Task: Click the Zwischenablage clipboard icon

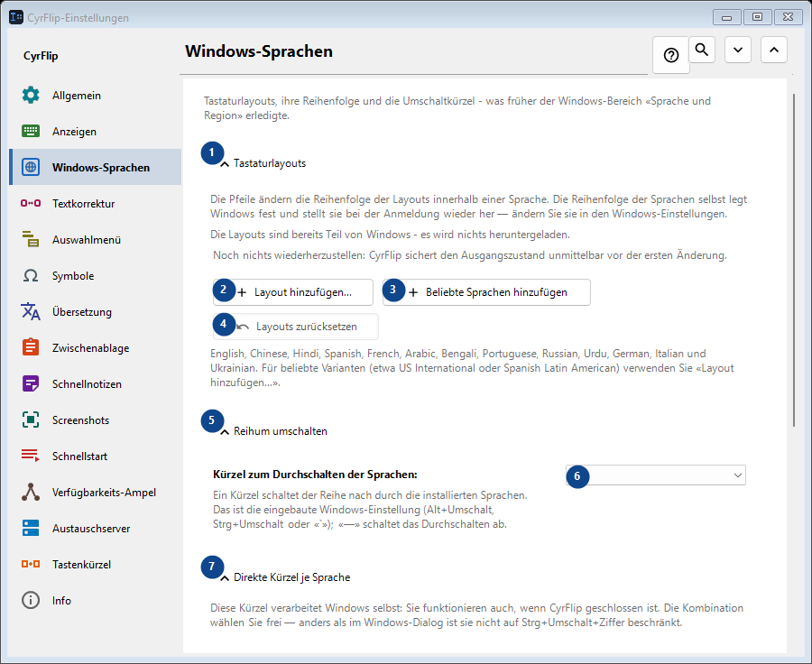Action: pyautogui.click(x=31, y=347)
